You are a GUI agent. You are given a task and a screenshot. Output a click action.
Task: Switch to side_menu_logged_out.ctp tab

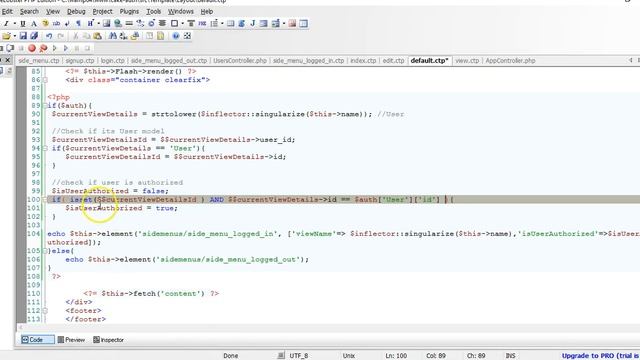click(169, 60)
